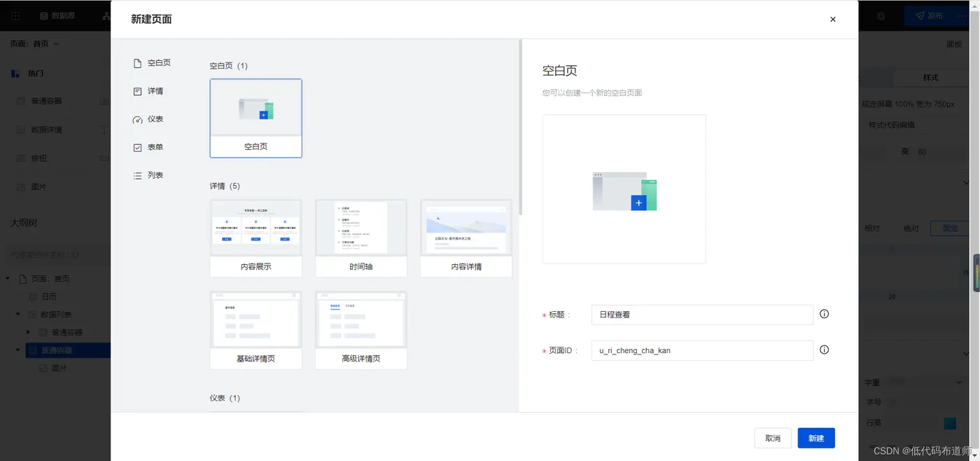The image size is (980, 461).
Task: Pick the 普通容器 component in the palette
Action: click(39, 101)
